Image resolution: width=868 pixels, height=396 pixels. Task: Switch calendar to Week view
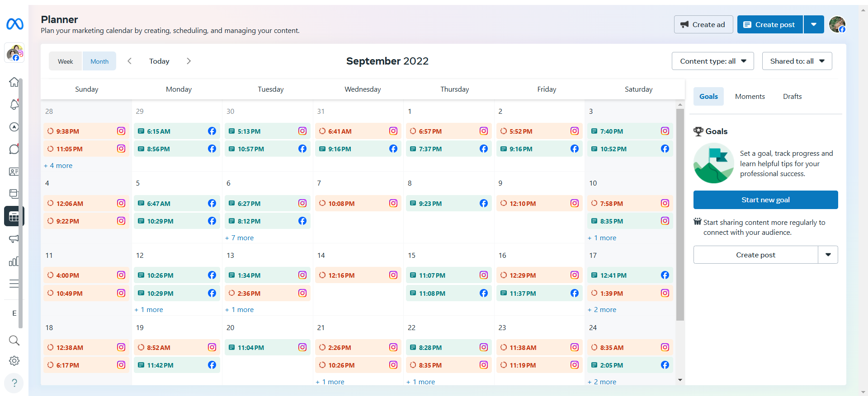click(x=66, y=61)
